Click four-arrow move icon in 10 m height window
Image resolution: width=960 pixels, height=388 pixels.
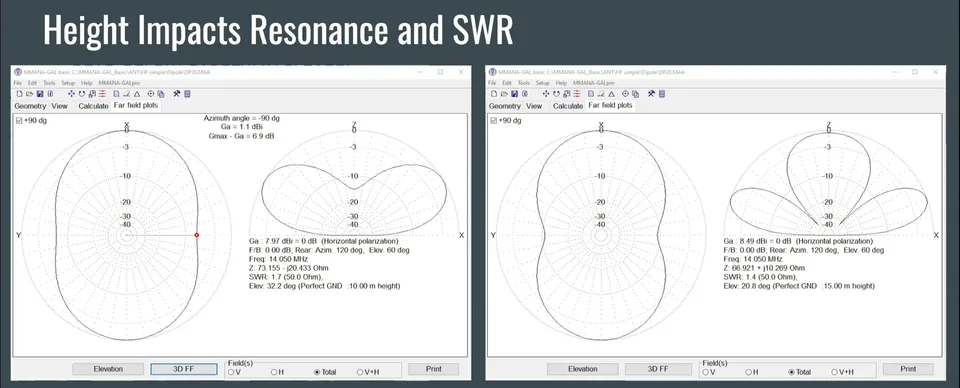(72, 94)
